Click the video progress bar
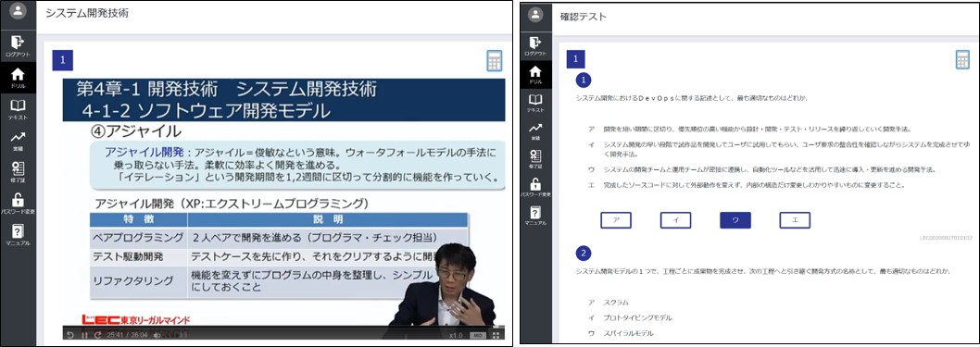 pyautogui.click(x=283, y=327)
